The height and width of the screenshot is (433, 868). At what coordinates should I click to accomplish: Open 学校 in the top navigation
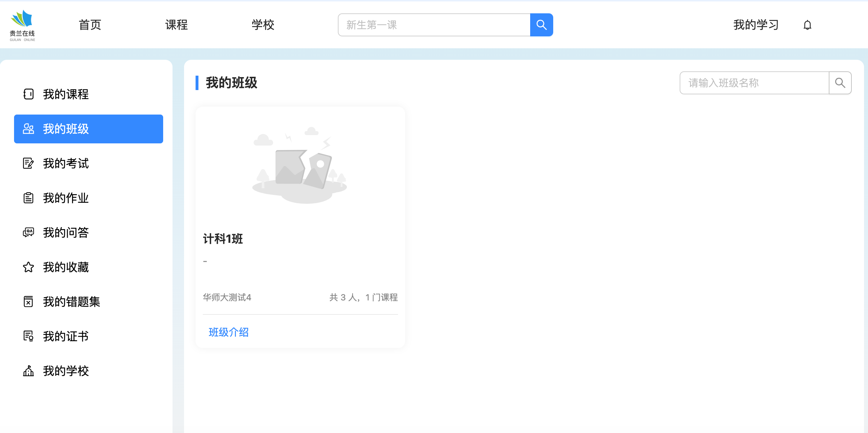tap(263, 25)
